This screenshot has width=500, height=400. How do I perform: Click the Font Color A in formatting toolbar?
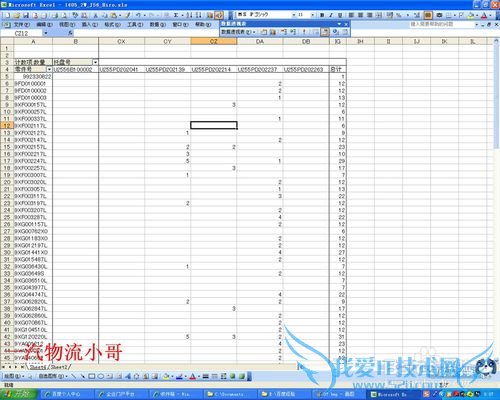(484, 15)
